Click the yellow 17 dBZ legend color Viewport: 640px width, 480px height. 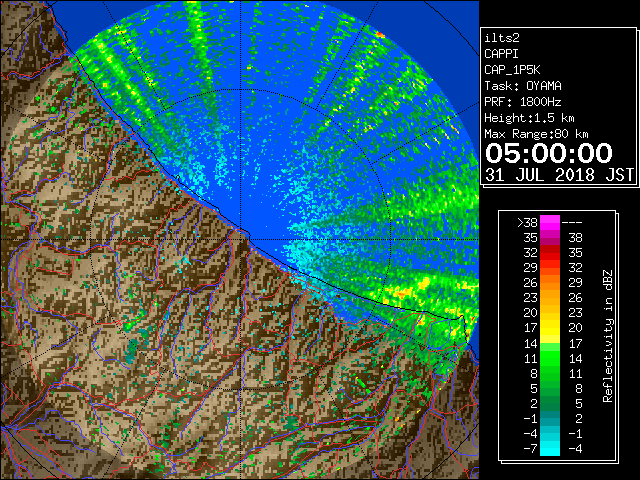pos(550,328)
